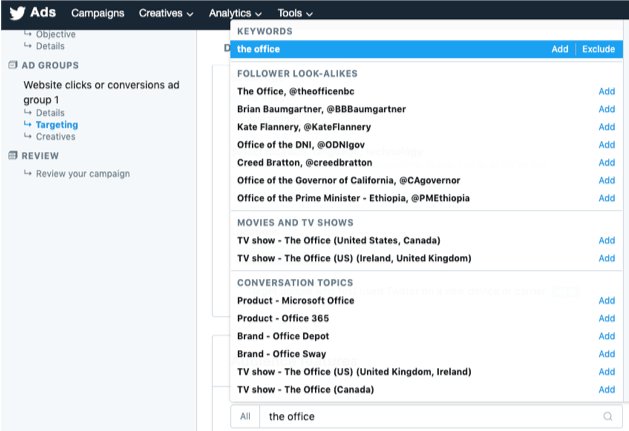Open campaign Details in sidebar

[50, 46]
